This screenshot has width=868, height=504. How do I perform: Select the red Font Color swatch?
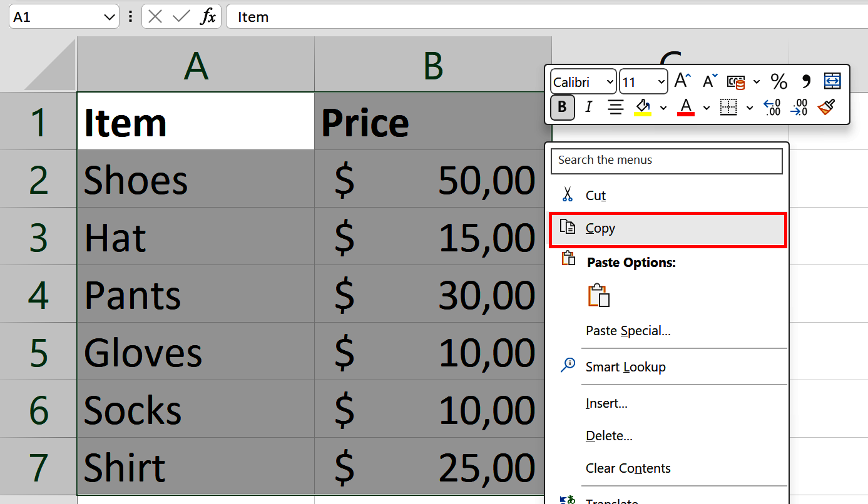[685, 107]
